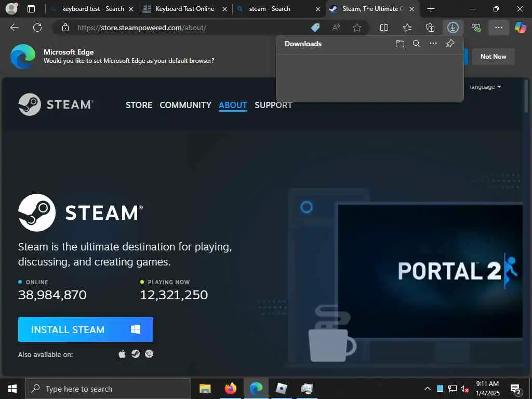Image resolution: width=532 pixels, height=399 pixels.
Task: Start Read aloud from address bar
Action: [336, 28]
